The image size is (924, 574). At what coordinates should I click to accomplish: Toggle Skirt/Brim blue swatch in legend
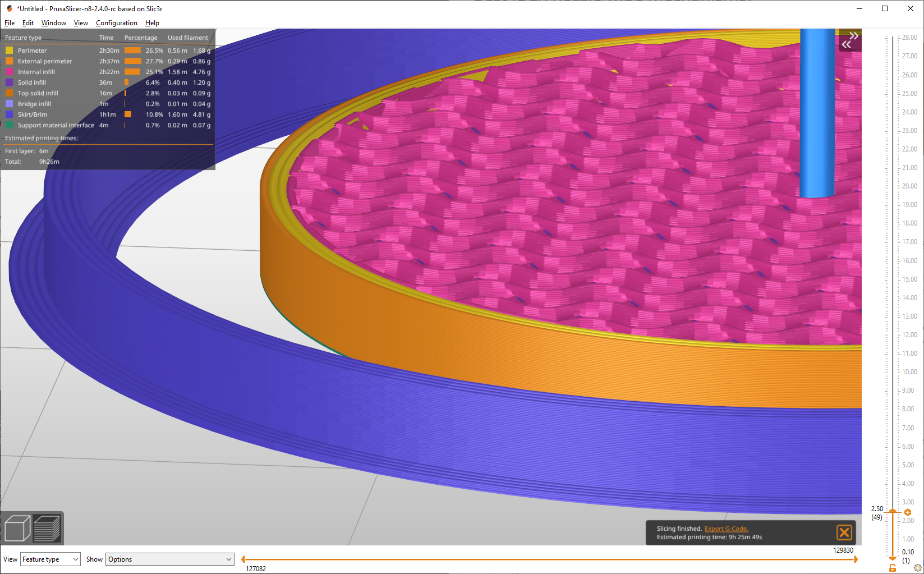(9, 114)
